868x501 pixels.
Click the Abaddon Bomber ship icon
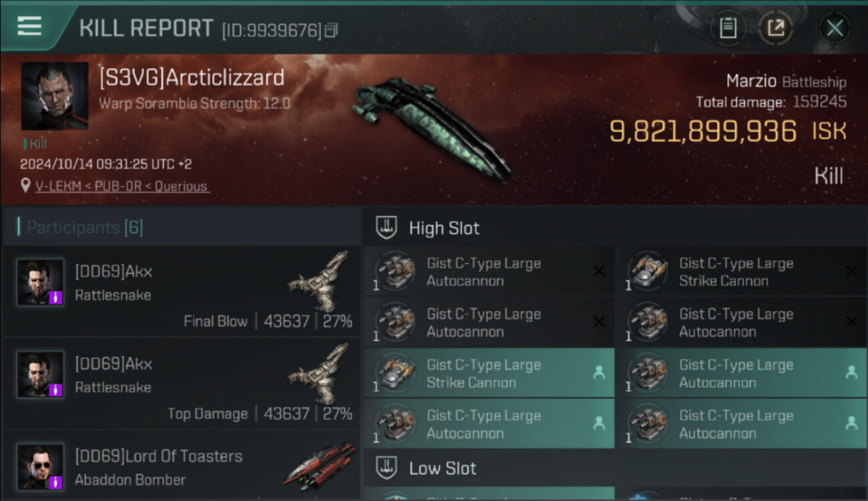pos(320,466)
